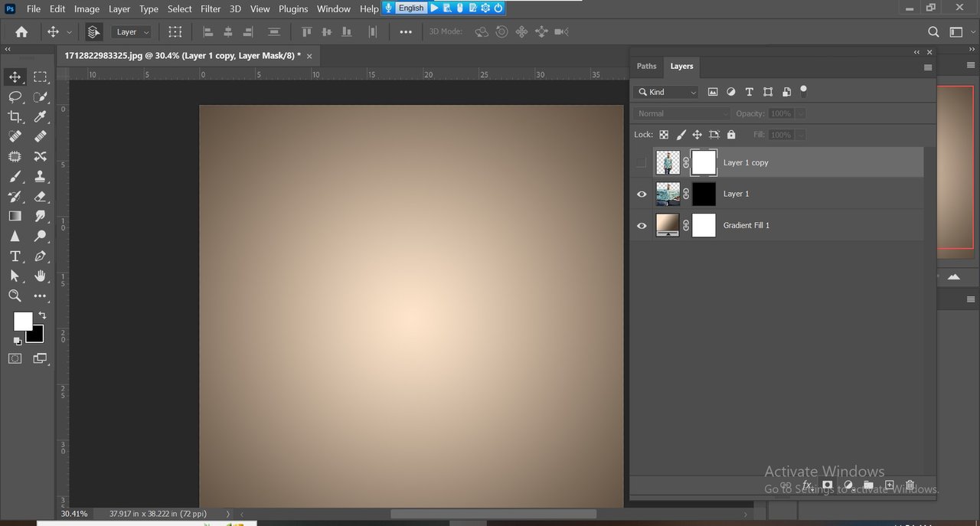Screen dimensions: 980x526
Task: Hide the Gradient Fill 1 layer
Action: (642, 226)
